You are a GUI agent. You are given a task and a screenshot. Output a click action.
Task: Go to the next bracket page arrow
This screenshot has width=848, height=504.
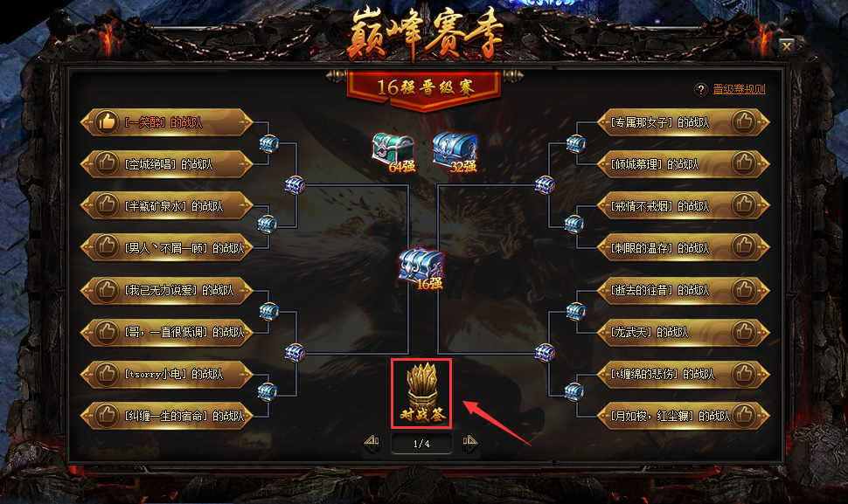click(470, 444)
